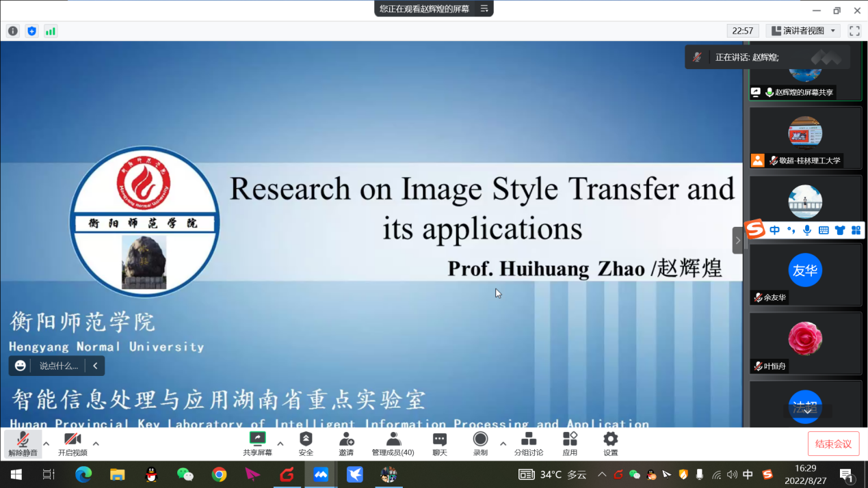Image resolution: width=868 pixels, height=488 pixels.
Task: Unmute microphone with 解除静音
Action: tap(23, 444)
